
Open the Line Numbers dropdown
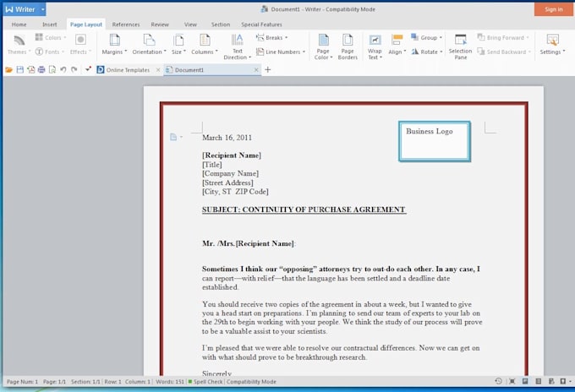281,52
